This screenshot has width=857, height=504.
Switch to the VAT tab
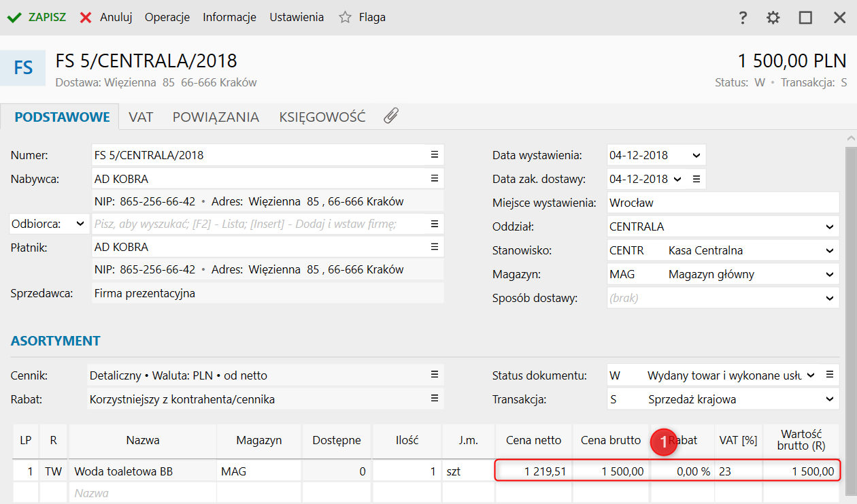(141, 117)
